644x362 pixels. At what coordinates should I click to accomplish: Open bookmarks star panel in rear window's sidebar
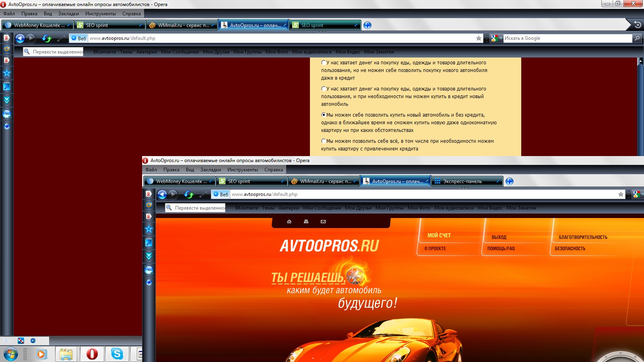7,73
